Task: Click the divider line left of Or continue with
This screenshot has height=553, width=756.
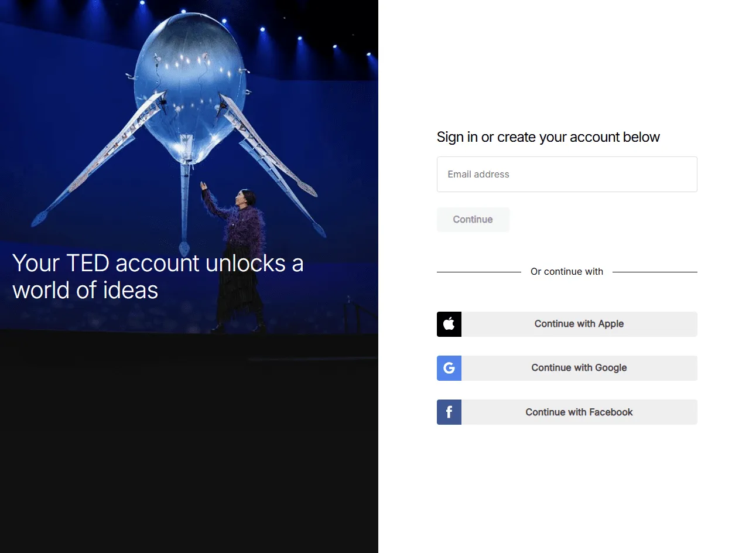Action: tap(479, 272)
